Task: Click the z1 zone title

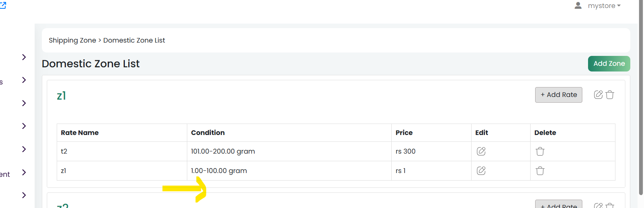Action: pyautogui.click(x=61, y=95)
